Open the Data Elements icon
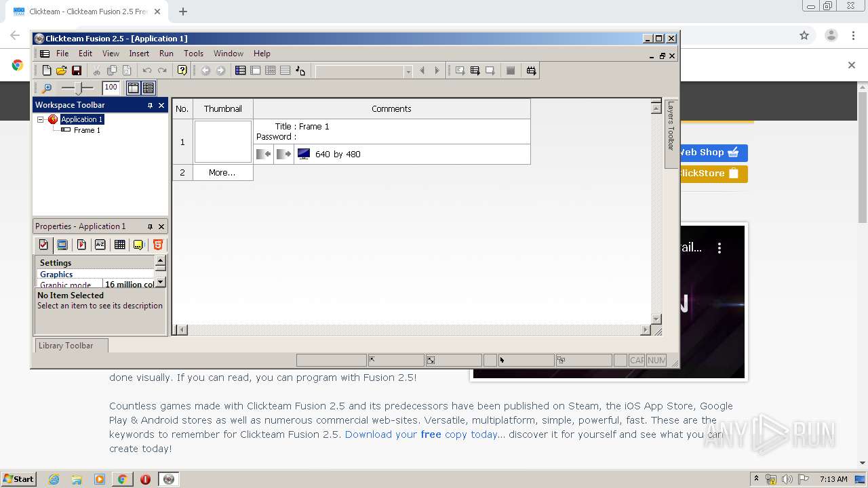Viewport: 868px width, 488px height. point(300,70)
